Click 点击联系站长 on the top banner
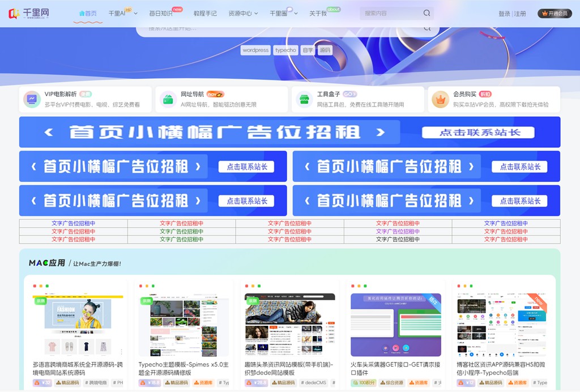This screenshot has height=392, width=580. [x=478, y=133]
